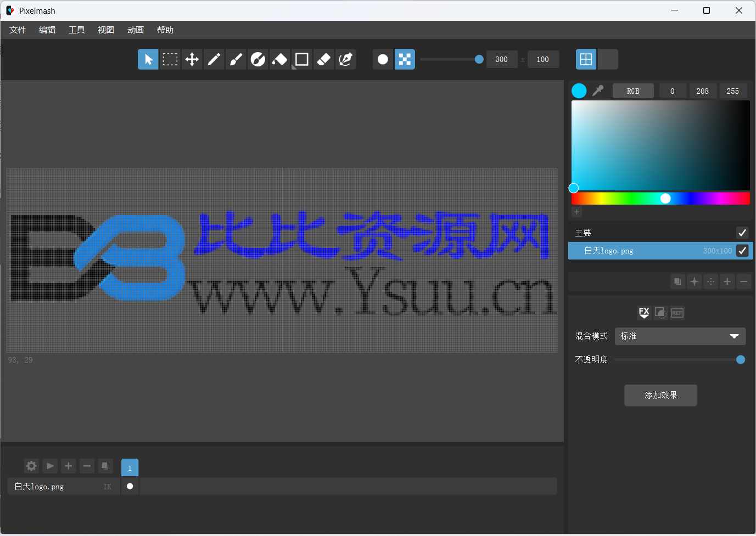Open the 动画 menu
Image resolution: width=756 pixels, height=536 pixels.
coord(135,30)
